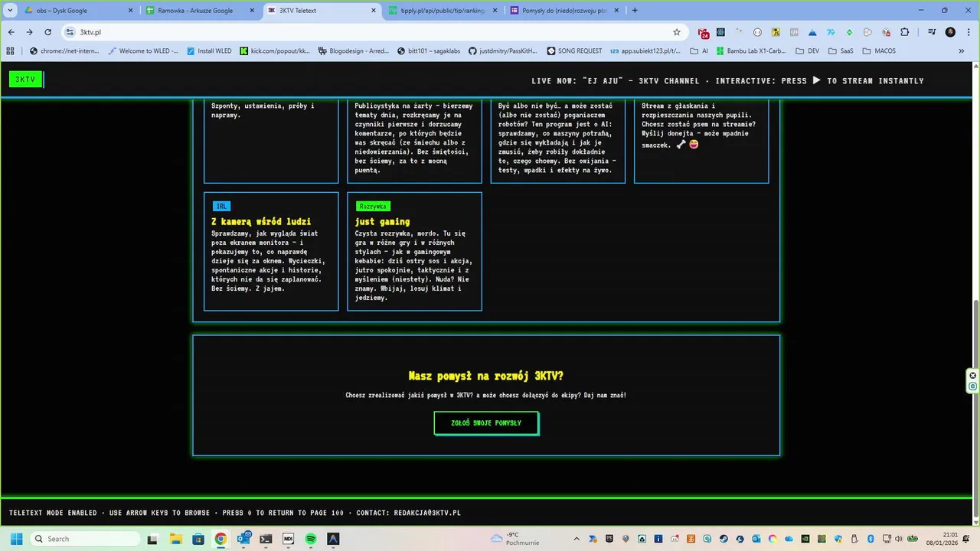Click the 'Masz pomysł na rozwój 3KTV?' heading
This screenshot has height=551, width=980.
tap(486, 376)
